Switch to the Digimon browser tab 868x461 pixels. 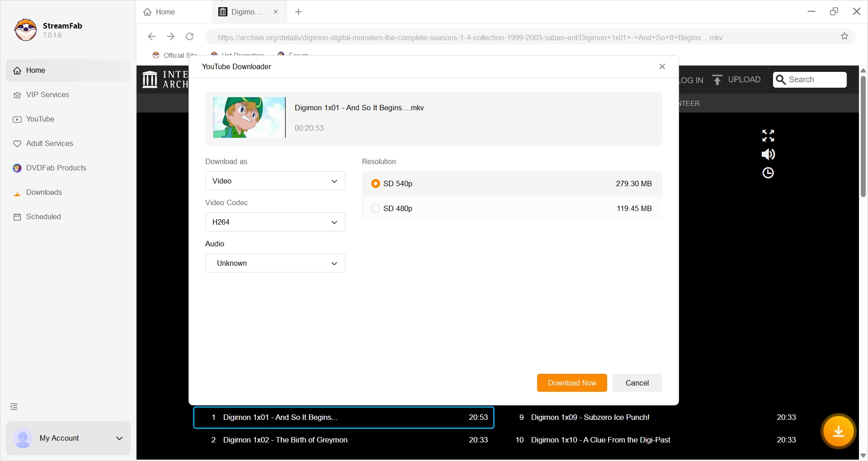coord(244,12)
